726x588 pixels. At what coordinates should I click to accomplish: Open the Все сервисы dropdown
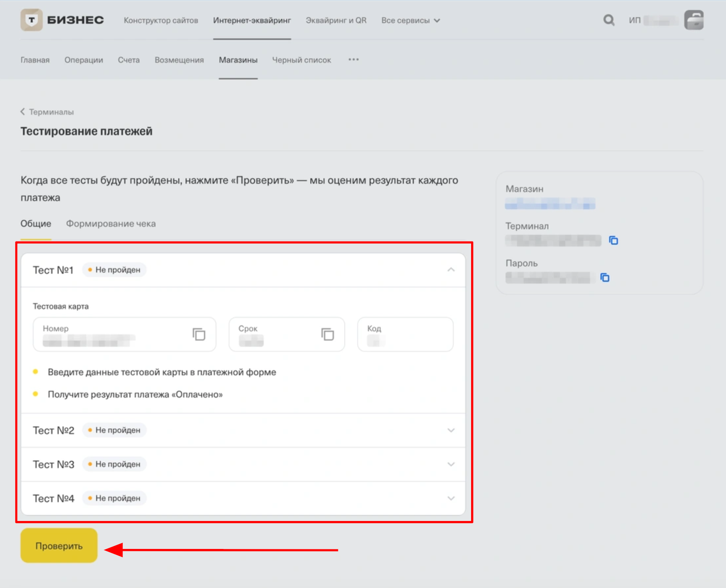coord(410,20)
